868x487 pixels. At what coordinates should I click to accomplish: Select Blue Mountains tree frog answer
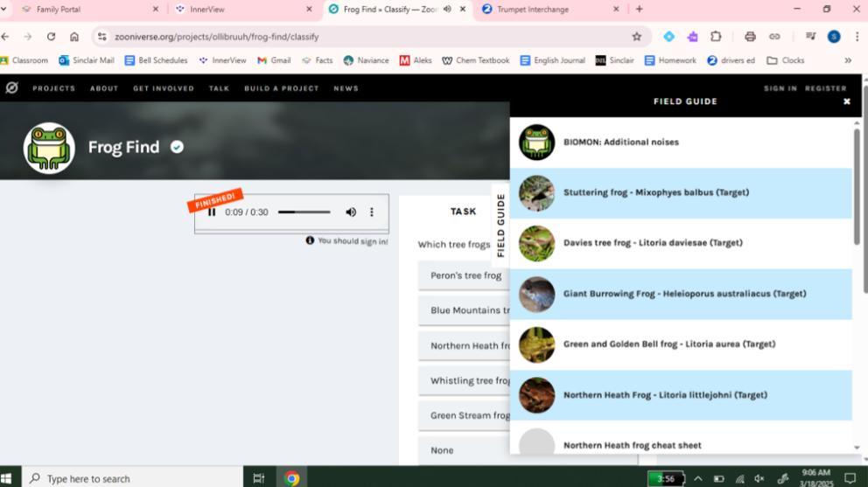click(x=464, y=310)
